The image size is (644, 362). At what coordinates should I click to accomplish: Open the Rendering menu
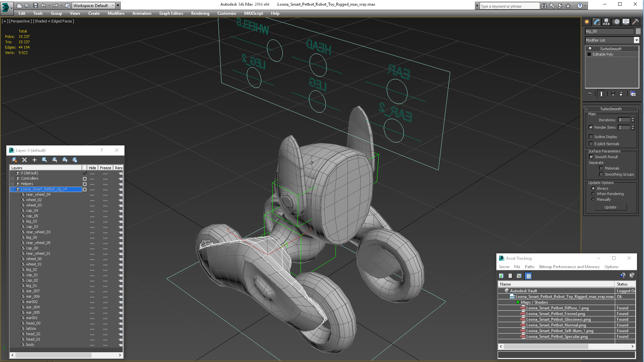(200, 13)
